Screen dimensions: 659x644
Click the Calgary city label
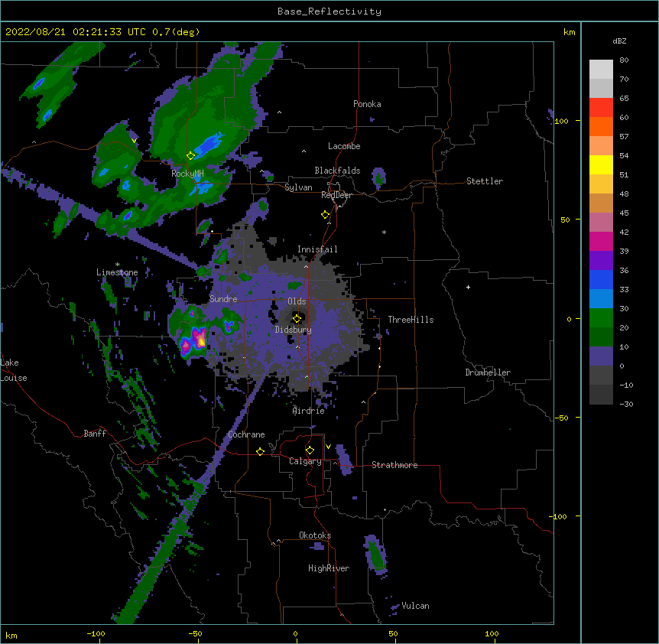(305, 461)
